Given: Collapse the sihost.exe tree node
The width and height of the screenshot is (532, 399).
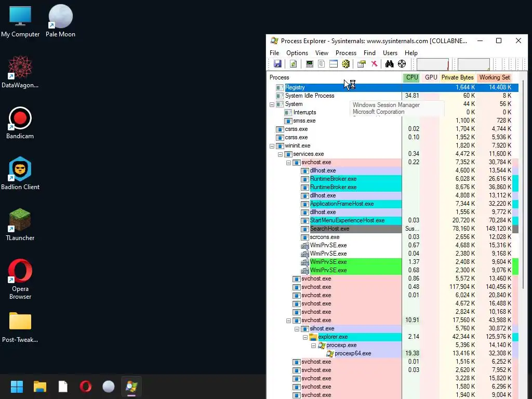Looking at the screenshot, I should pos(297,329).
